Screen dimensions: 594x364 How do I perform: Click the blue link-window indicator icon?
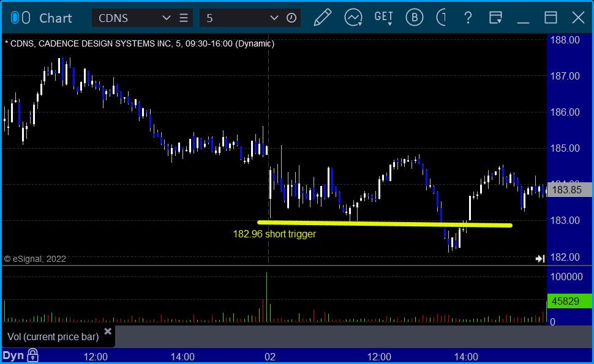coord(15,18)
